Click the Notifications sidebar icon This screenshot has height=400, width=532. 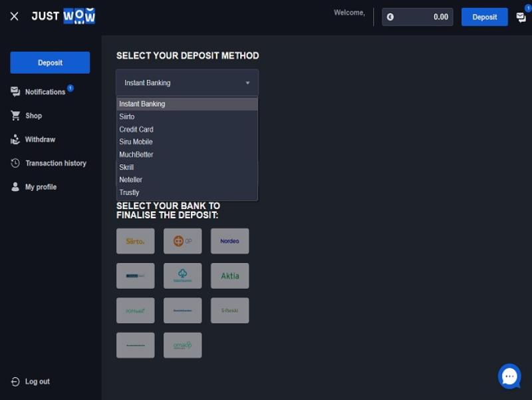pyautogui.click(x=15, y=92)
